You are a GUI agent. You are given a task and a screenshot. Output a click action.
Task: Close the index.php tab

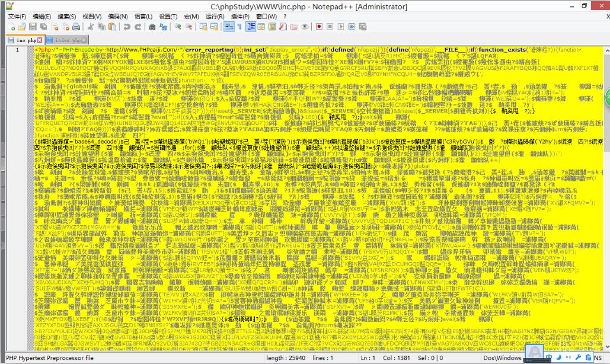coord(84,40)
